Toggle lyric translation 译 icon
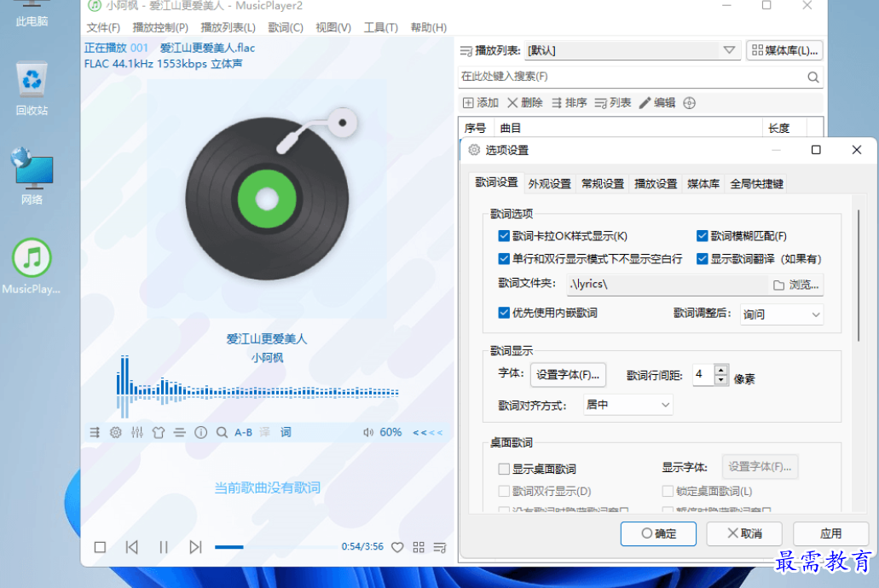879x588 pixels. coord(264,432)
